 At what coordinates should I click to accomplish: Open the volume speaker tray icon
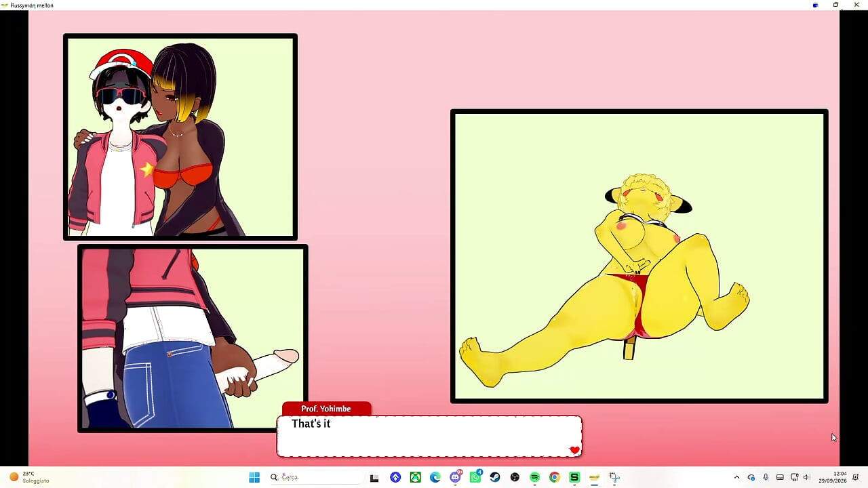[806, 477]
